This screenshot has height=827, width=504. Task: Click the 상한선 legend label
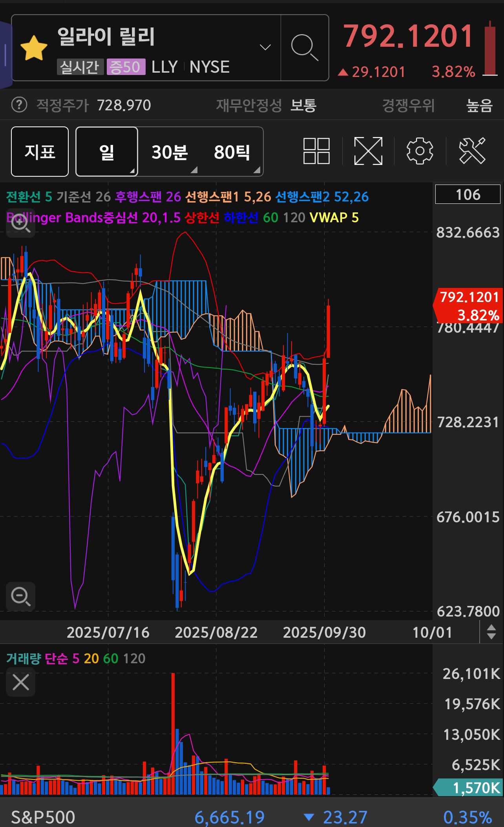[202, 218]
